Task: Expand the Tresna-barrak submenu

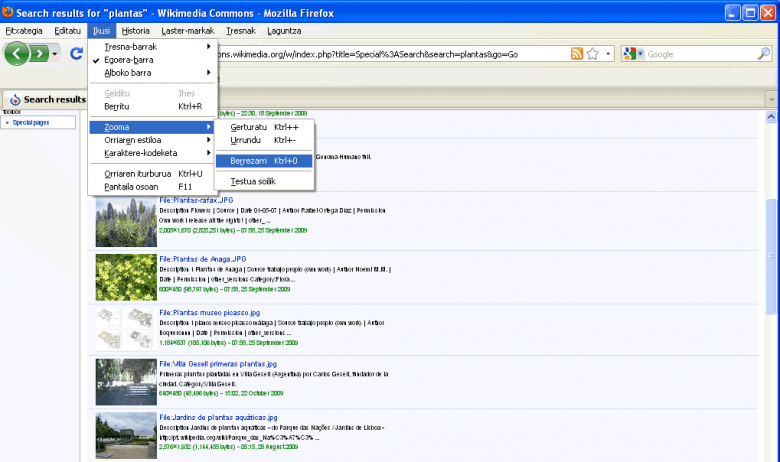Action: point(152,47)
